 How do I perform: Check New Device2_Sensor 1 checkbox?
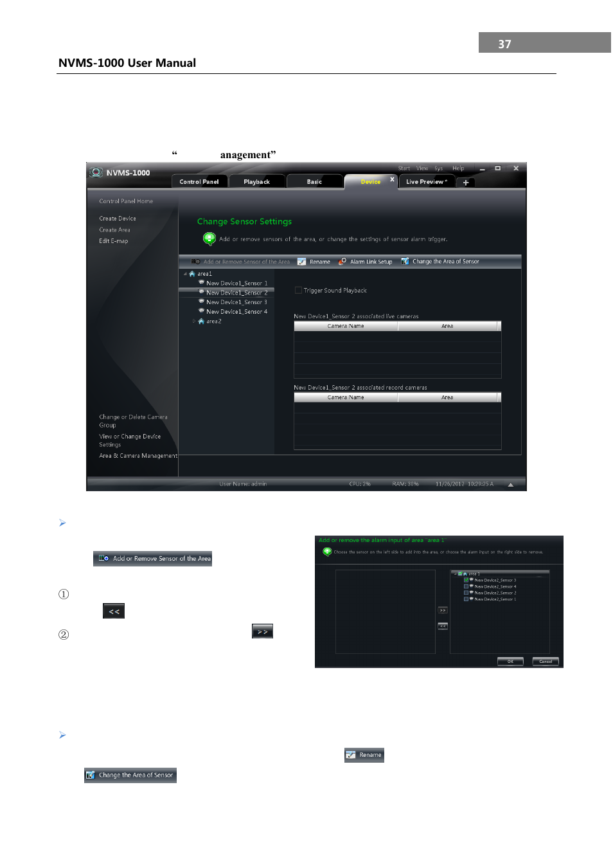[466, 599]
